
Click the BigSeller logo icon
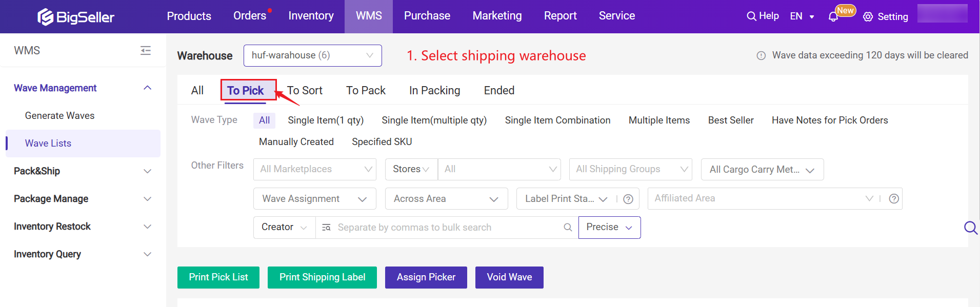point(46,17)
